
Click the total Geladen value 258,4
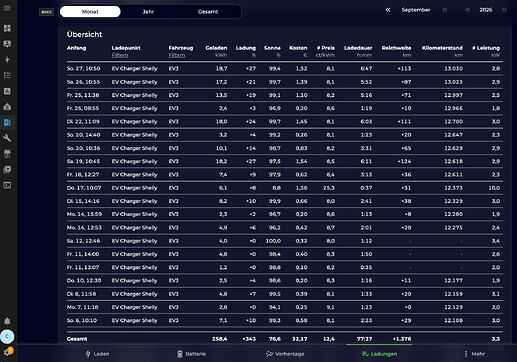[219, 339]
